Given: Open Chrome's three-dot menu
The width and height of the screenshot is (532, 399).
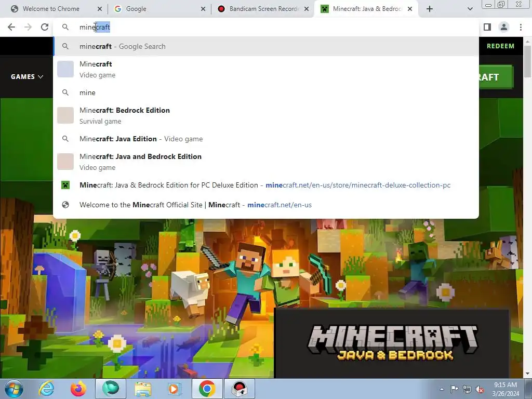Looking at the screenshot, I should 521,27.
